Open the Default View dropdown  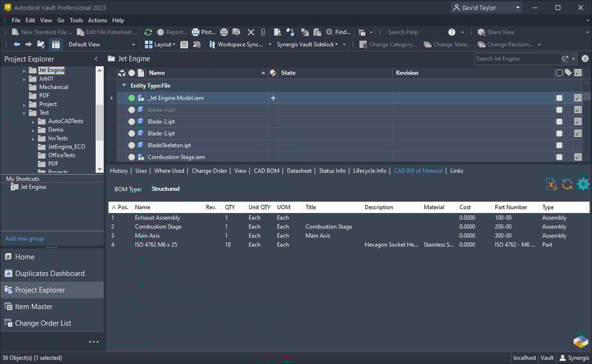[x=133, y=44]
